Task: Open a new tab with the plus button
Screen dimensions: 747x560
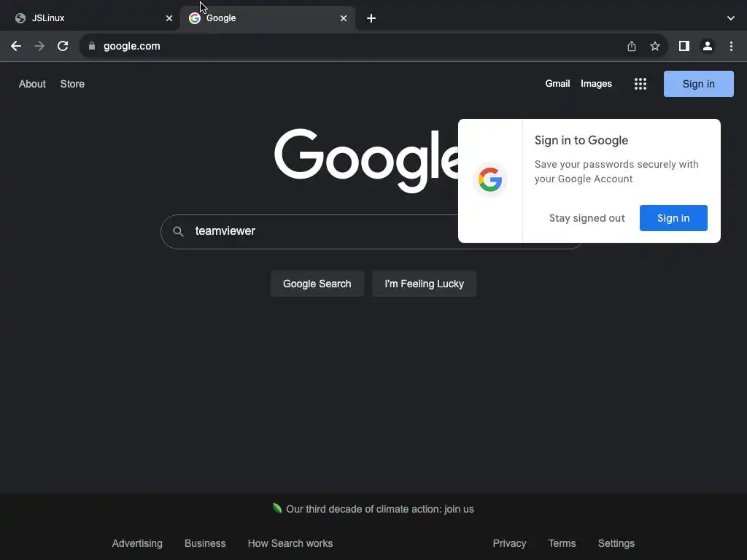Action: (371, 18)
